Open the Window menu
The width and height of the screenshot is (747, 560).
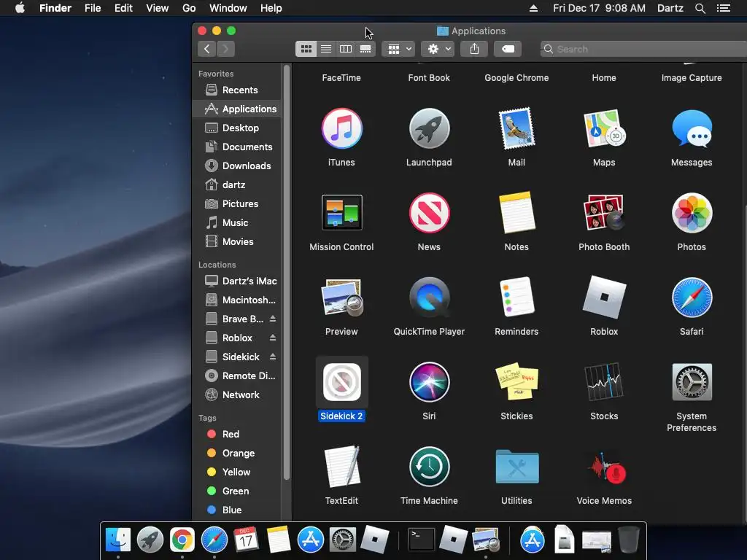click(x=228, y=8)
